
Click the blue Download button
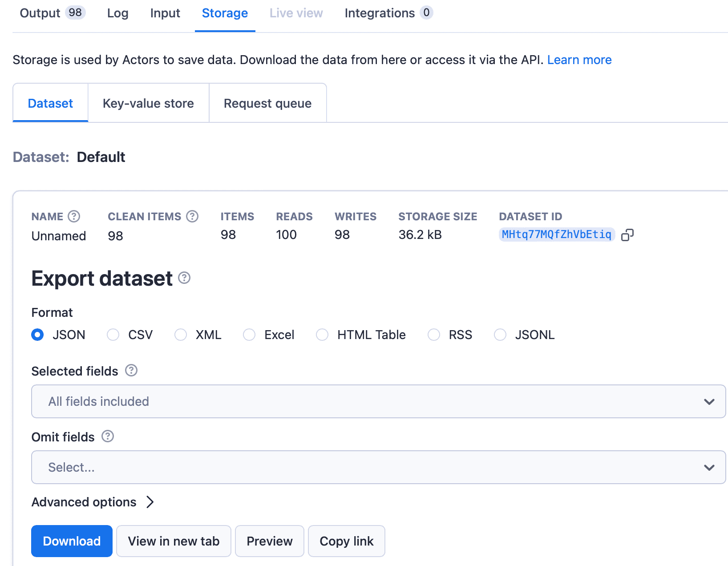coord(72,541)
